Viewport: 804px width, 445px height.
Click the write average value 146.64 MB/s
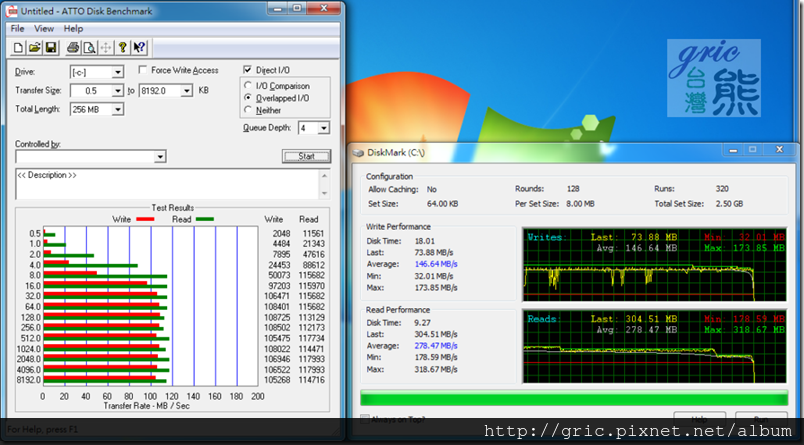click(x=436, y=264)
